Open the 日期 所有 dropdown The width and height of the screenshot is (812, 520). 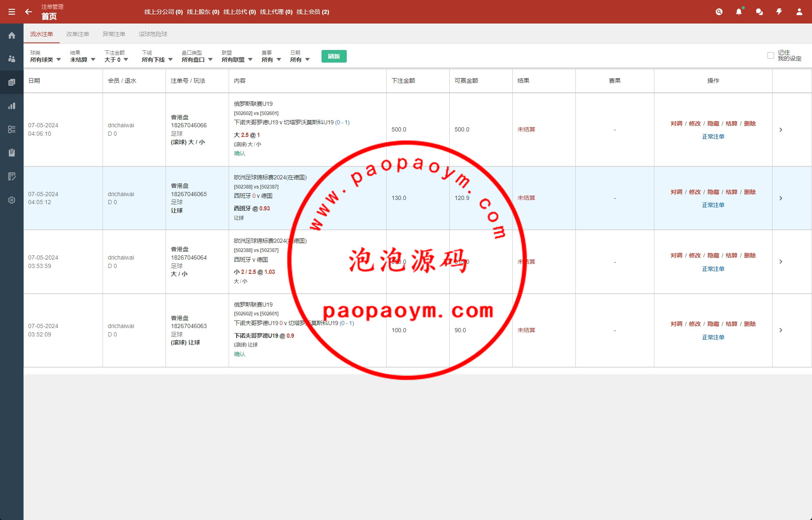300,56
